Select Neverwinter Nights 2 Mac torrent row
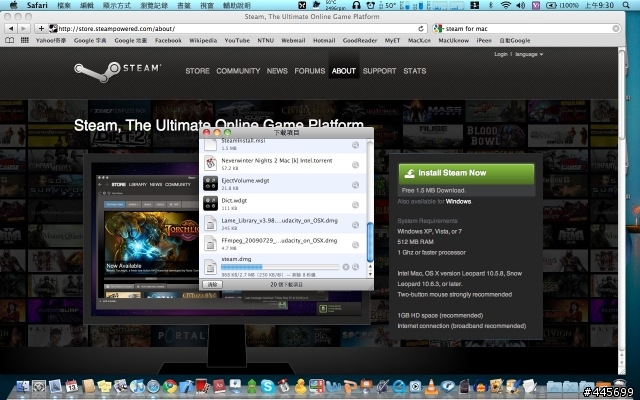Viewport: 640px width, 400px height. click(282, 164)
